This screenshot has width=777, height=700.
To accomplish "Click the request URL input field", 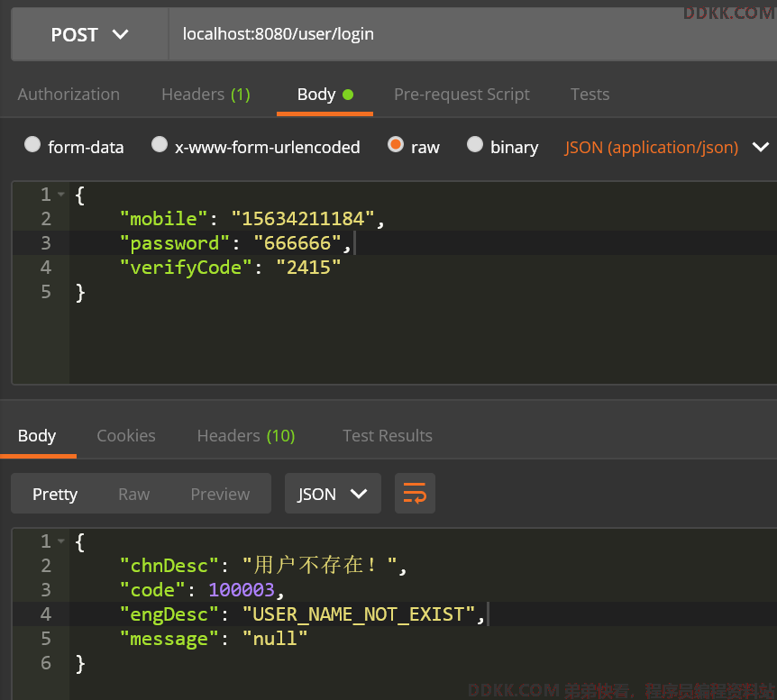I will (x=469, y=35).
